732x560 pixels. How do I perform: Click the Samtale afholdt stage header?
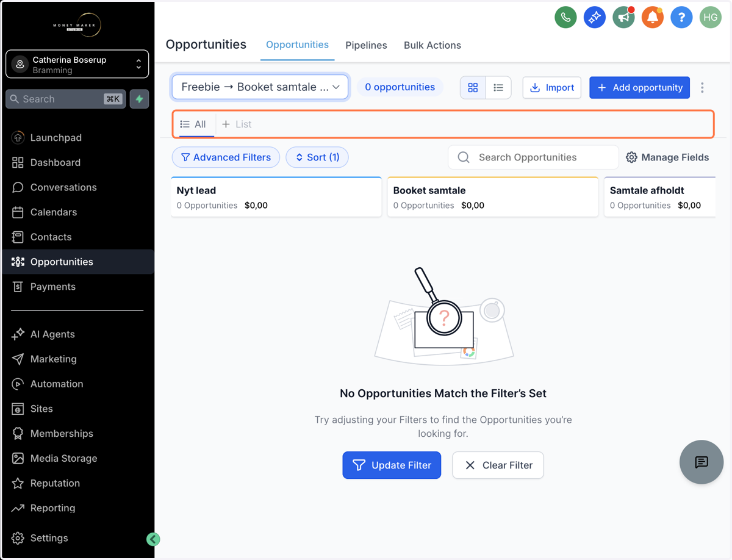pyautogui.click(x=660, y=197)
